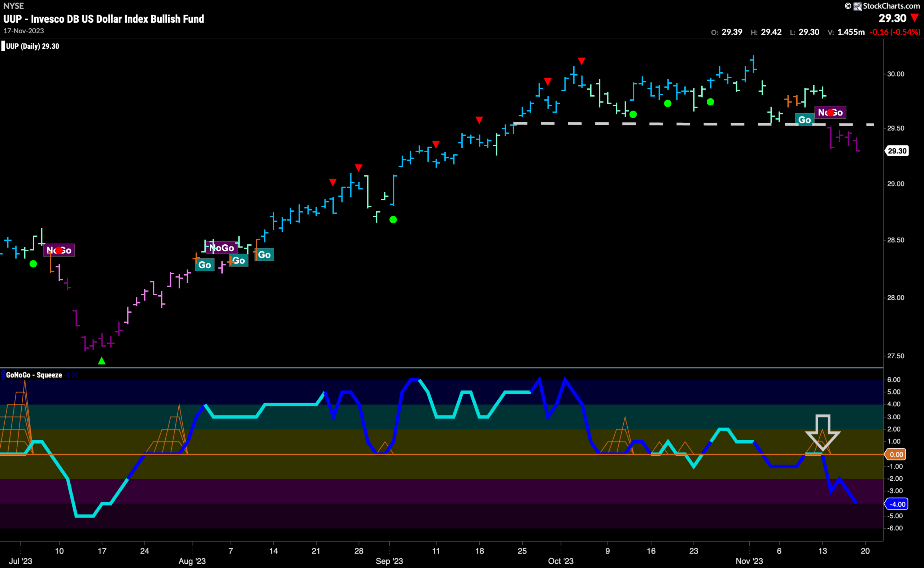Image resolution: width=924 pixels, height=568 pixels.
Task: Click the green circle marker after October 23
Action: [710, 102]
